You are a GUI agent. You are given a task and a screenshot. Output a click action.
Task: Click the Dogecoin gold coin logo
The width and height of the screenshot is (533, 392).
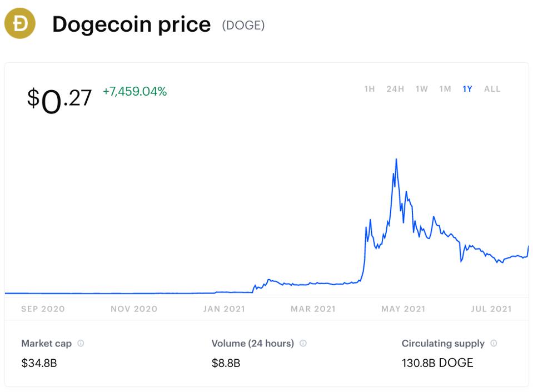coord(19,23)
